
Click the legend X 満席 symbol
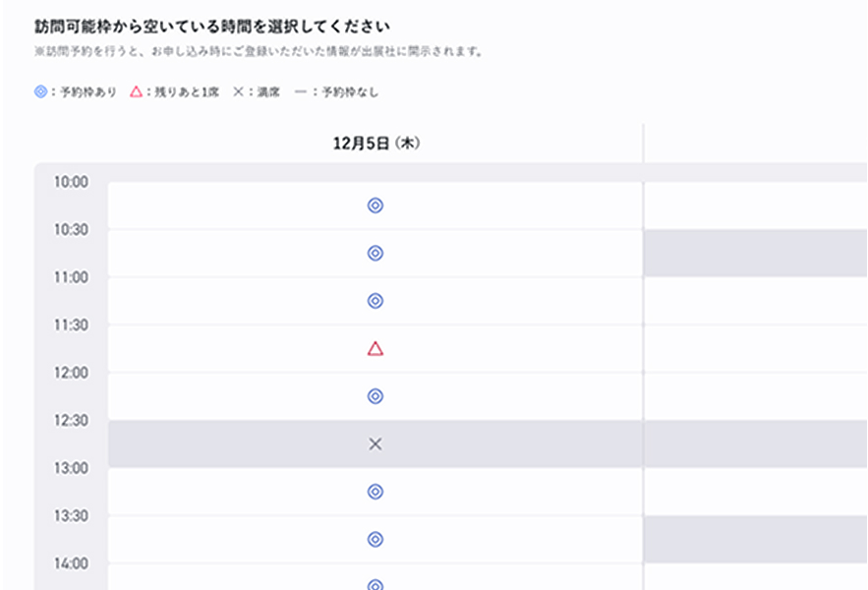237,91
